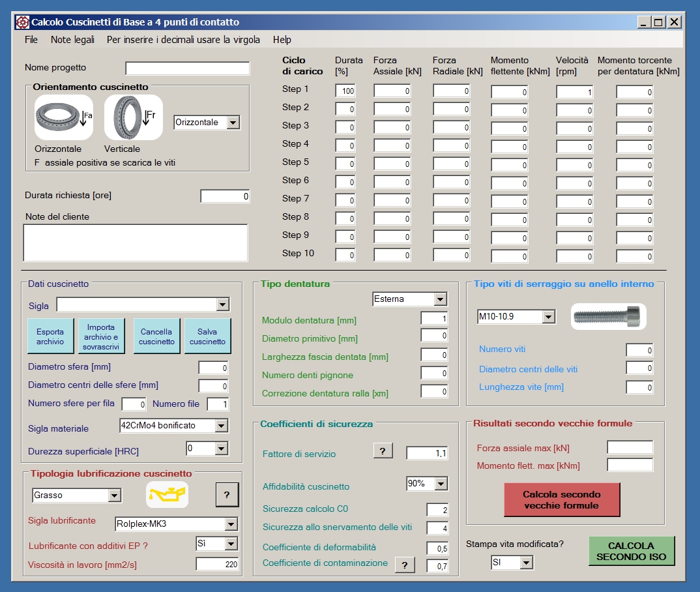Screen dimensions: 700x592
Task: Click the horizontal bearing orientation image
Action: [x=64, y=117]
